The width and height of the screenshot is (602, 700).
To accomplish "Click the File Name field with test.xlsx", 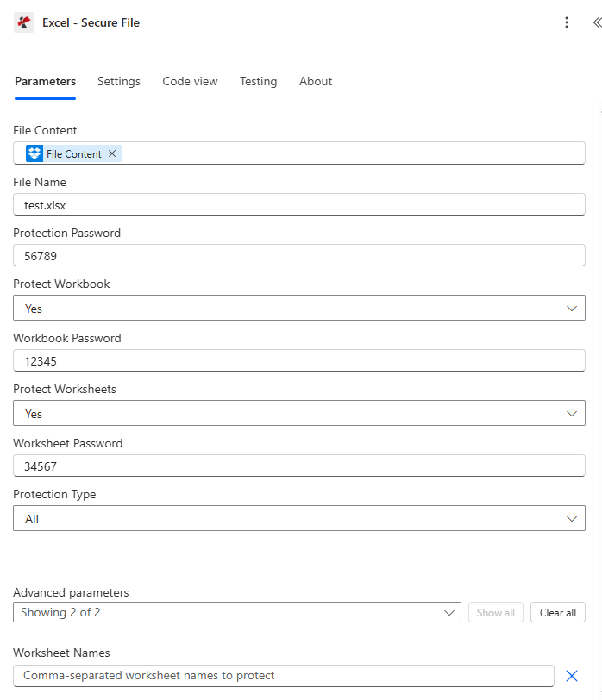I will click(x=299, y=205).
